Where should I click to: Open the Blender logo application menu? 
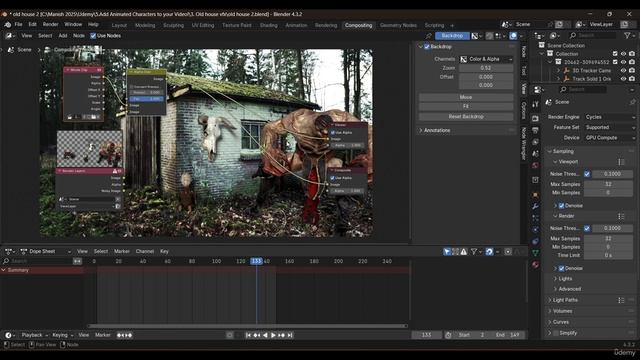click(7, 24)
